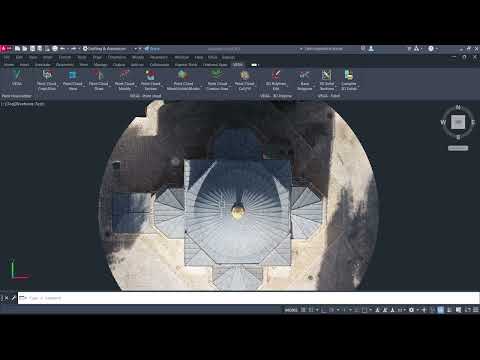Click the Share button in title bar
Image resolution: width=480 pixels, height=360 pixels.
[x=152, y=49]
